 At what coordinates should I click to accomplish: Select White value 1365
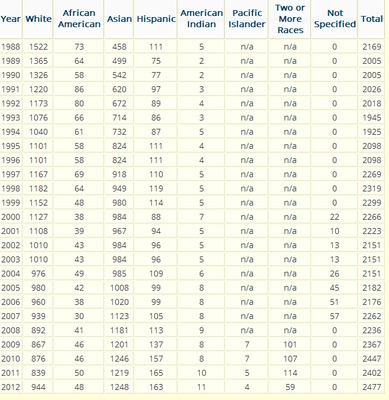(38, 61)
